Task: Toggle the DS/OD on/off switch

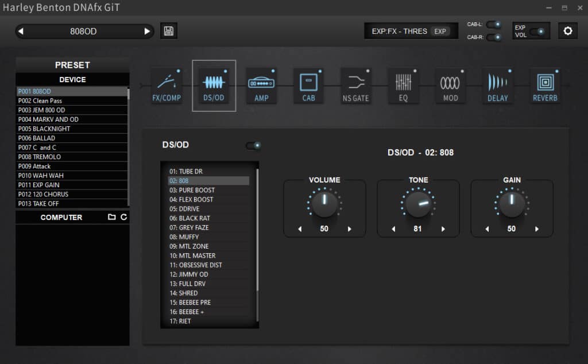Action: click(x=253, y=145)
